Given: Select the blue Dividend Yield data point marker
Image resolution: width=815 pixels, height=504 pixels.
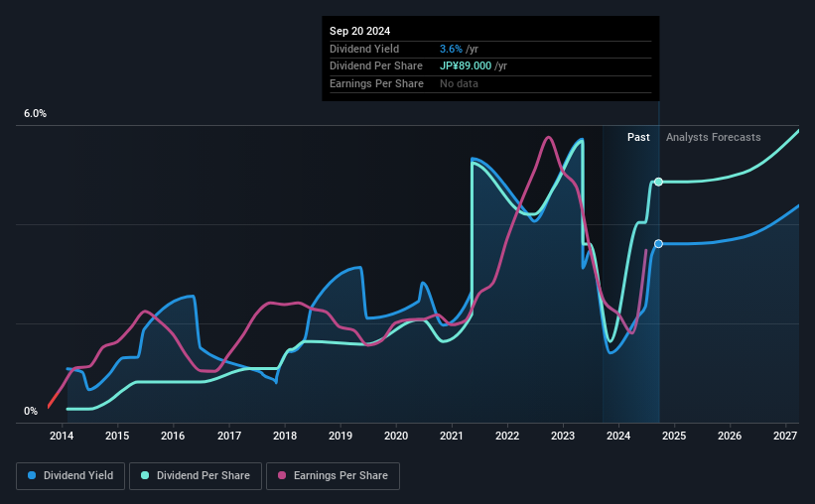Looking at the screenshot, I should [x=658, y=244].
